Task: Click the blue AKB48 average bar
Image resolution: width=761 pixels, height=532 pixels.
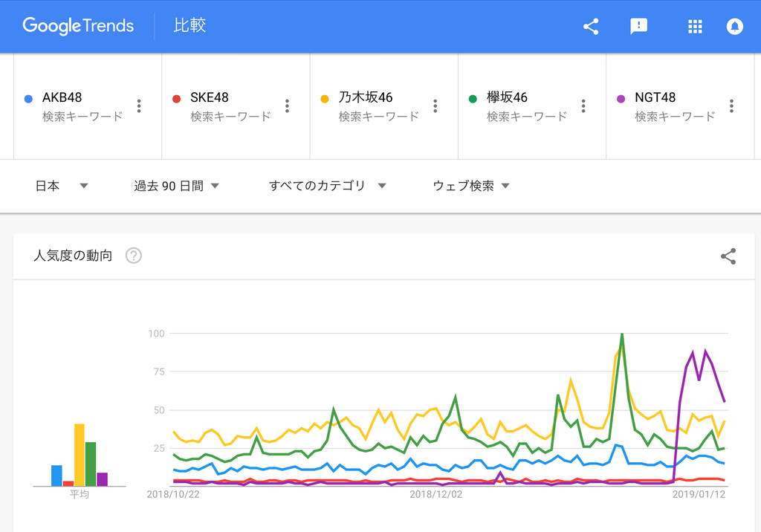Action: tap(56, 476)
